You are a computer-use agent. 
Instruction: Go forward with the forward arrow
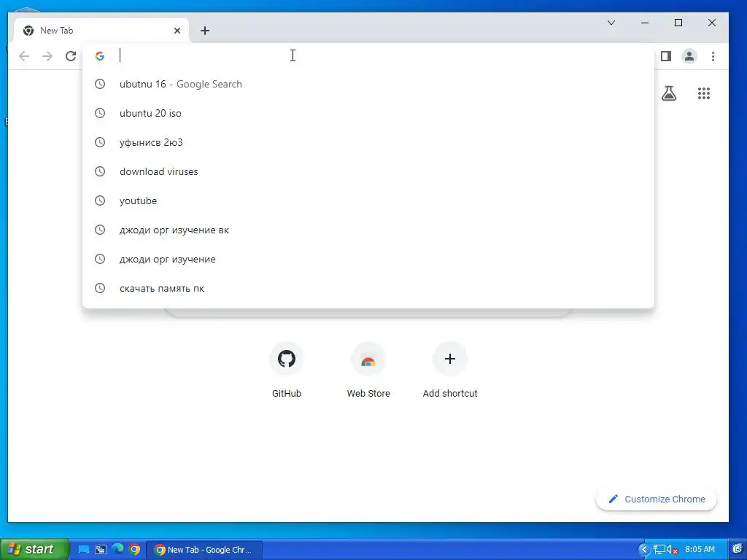tap(47, 56)
